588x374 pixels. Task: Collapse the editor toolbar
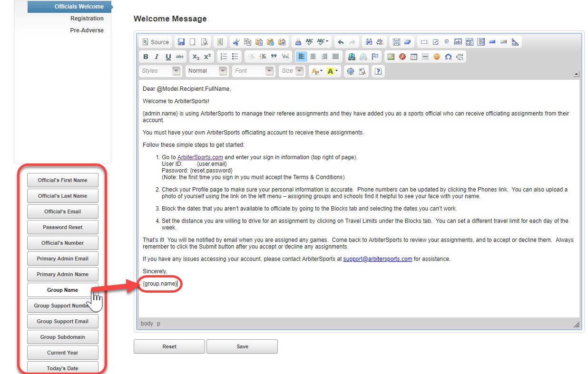576,74
